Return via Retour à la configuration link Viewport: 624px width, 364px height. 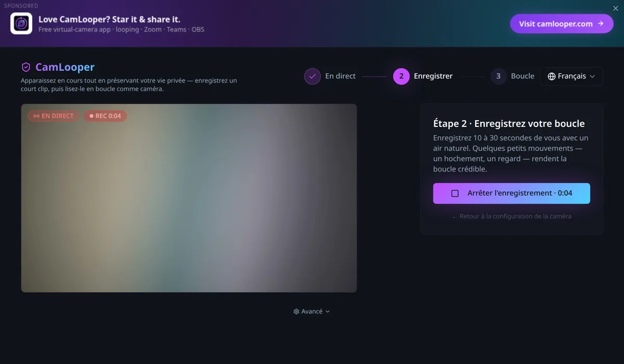point(512,216)
